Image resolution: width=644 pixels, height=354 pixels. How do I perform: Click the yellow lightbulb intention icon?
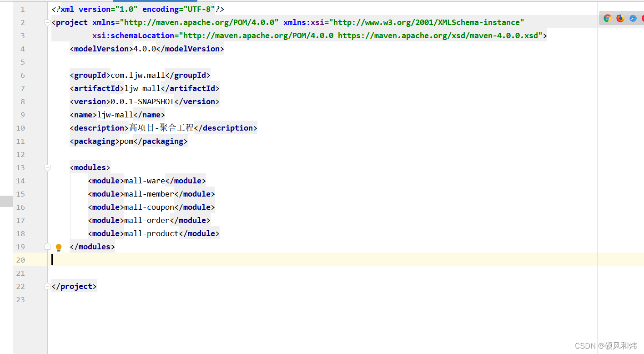(59, 248)
